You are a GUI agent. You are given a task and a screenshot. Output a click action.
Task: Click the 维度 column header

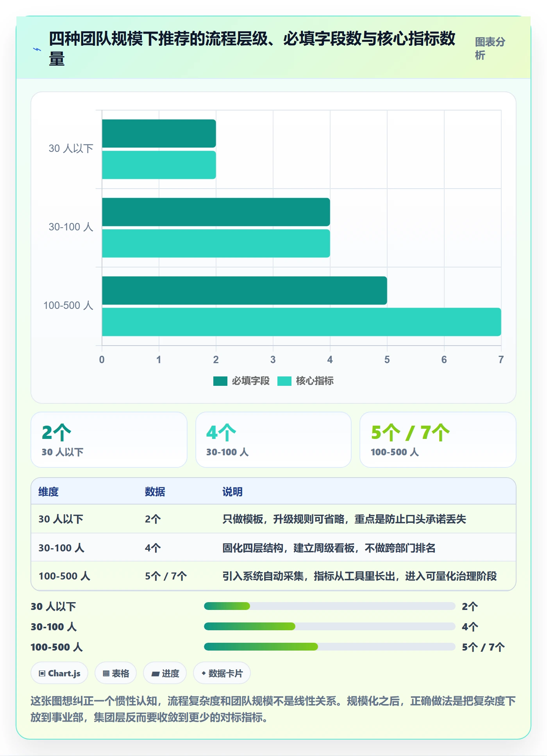[x=48, y=492]
